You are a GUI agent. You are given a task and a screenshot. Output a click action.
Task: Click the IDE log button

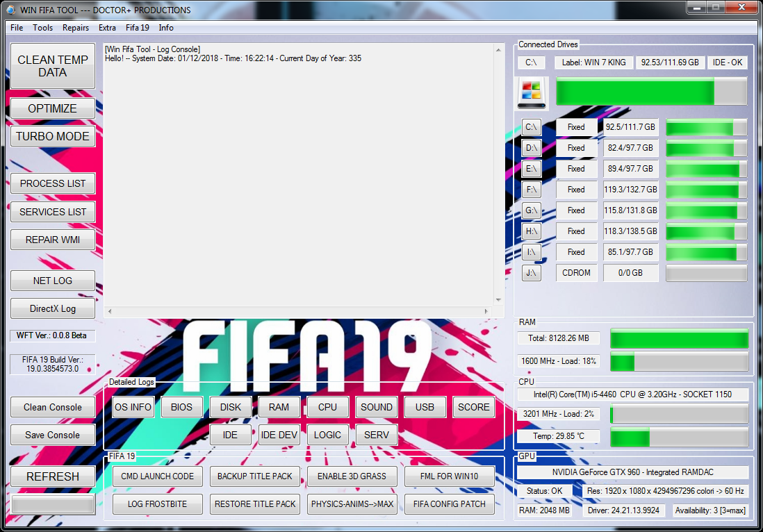coord(230,435)
